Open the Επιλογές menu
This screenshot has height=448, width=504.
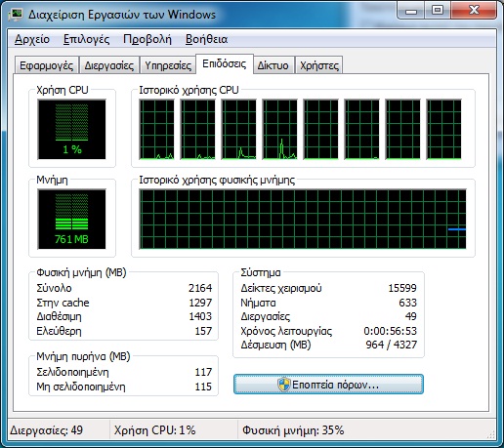pos(86,39)
